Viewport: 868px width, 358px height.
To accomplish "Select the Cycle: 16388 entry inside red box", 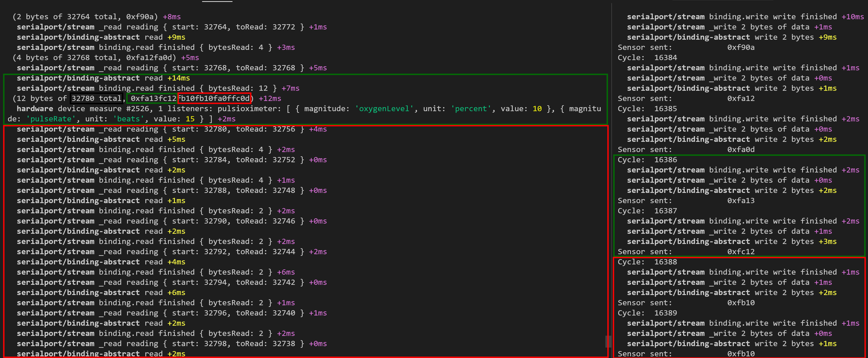I will [x=647, y=262].
